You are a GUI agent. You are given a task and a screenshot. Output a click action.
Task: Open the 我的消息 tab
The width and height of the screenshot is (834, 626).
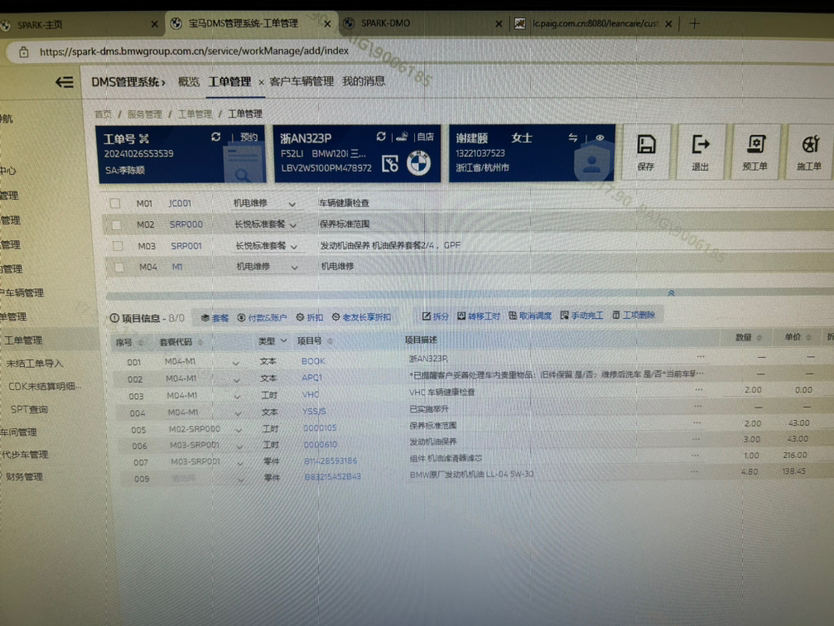point(363,81)
